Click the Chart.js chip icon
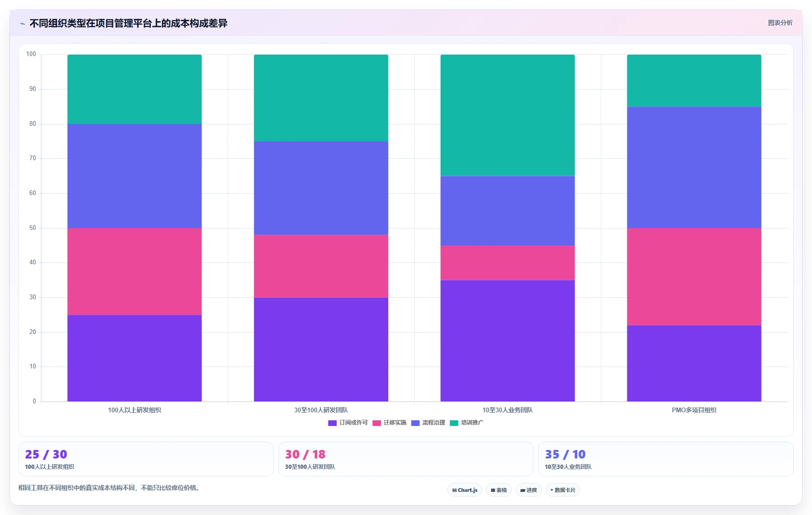 pos(454,490)
